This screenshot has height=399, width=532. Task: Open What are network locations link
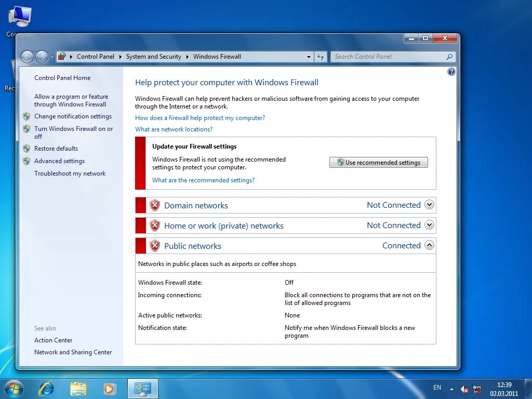click(174, 129)
